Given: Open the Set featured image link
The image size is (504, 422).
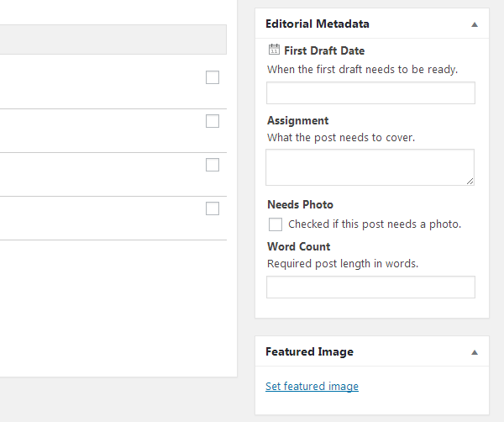Looking at the screenshot, I should (x=312, y=386).
